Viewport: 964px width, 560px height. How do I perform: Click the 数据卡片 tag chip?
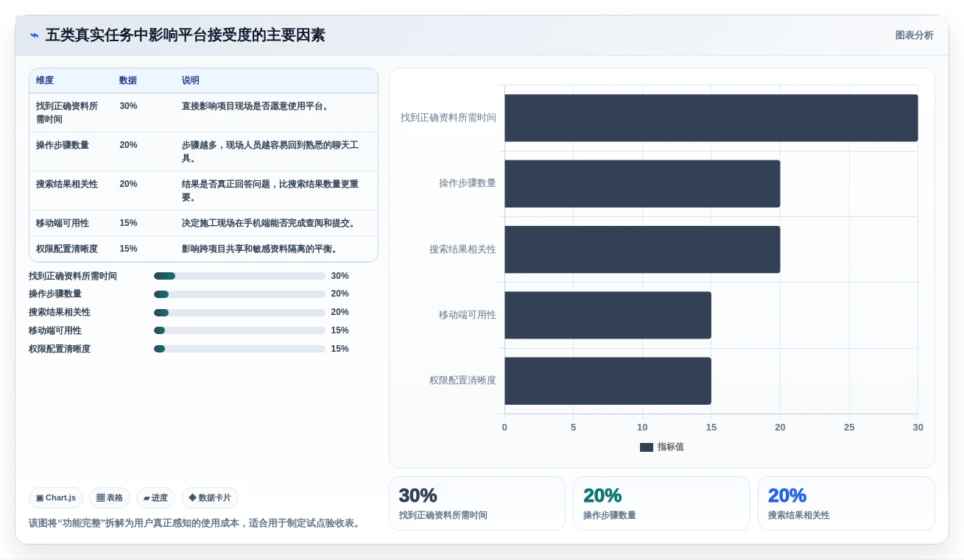tap(210, 497)
